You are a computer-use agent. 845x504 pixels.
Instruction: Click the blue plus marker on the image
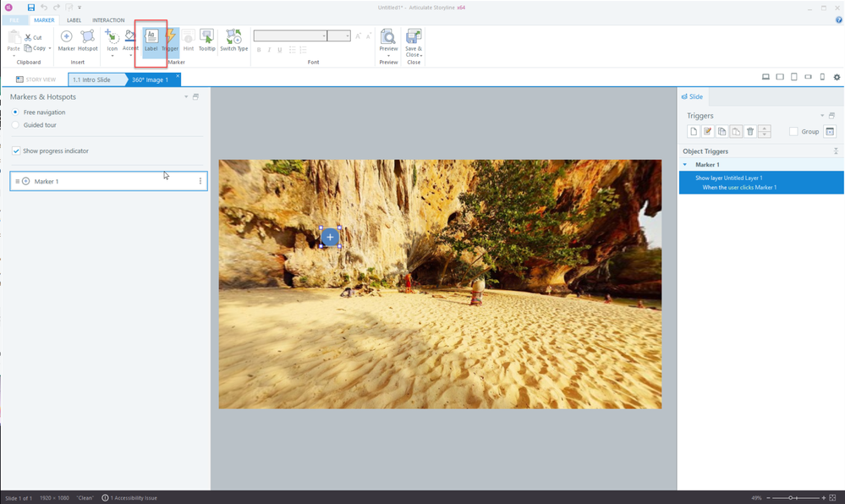coord(330,238)
